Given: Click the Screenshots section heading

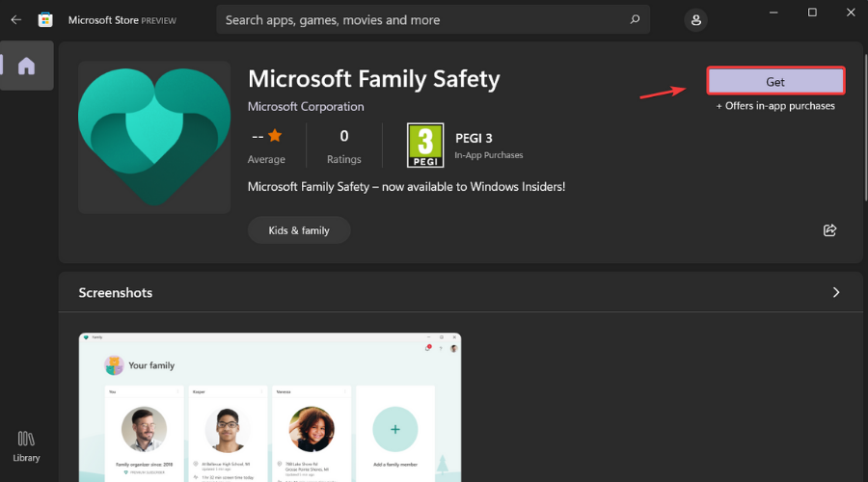Looking at the screenshot, I should coord(115,292).
